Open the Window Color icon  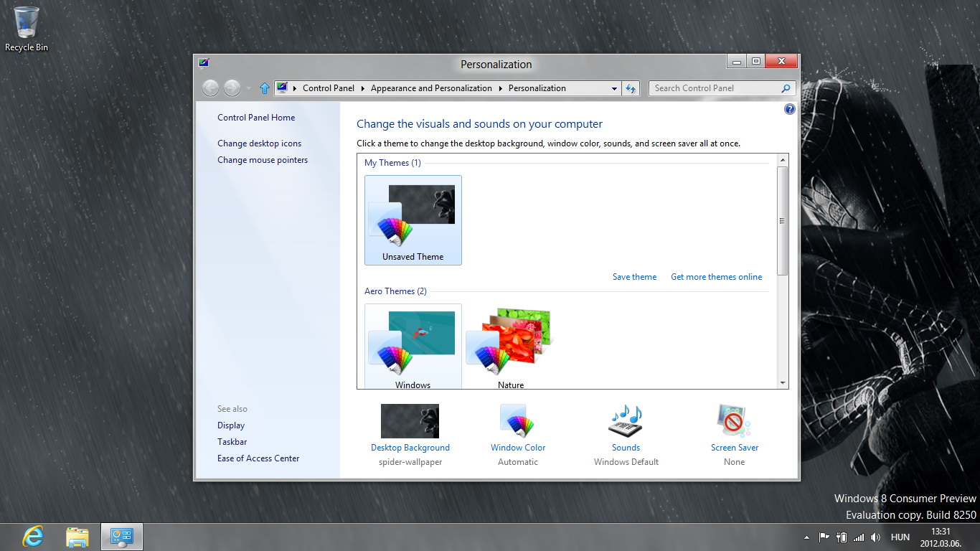[518, 421]
